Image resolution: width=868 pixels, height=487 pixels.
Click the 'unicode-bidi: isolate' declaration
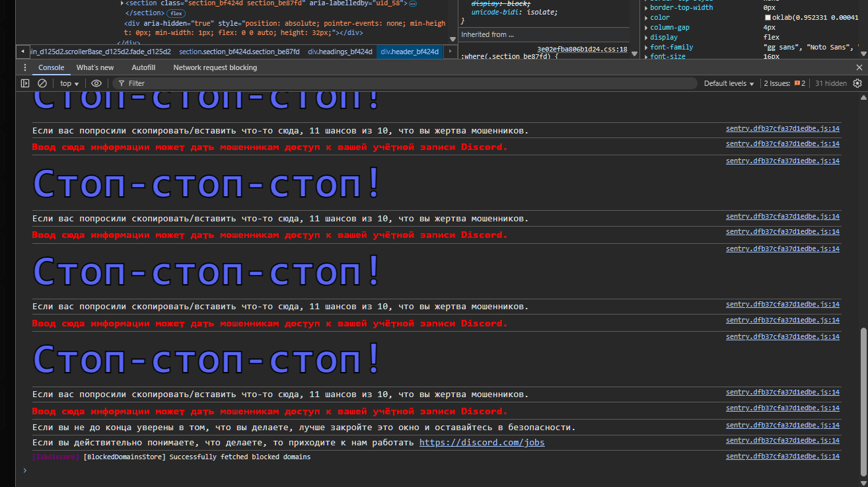(515, 13)
